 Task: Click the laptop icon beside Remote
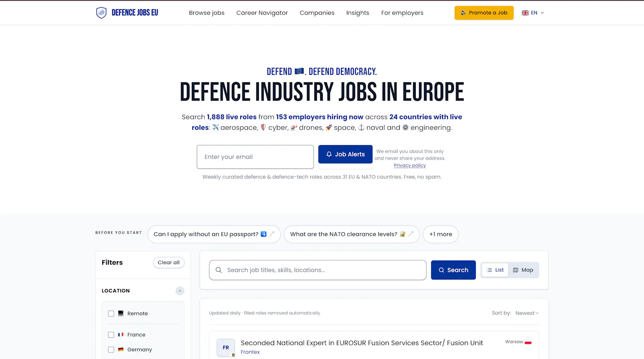(x=121, y=314)
